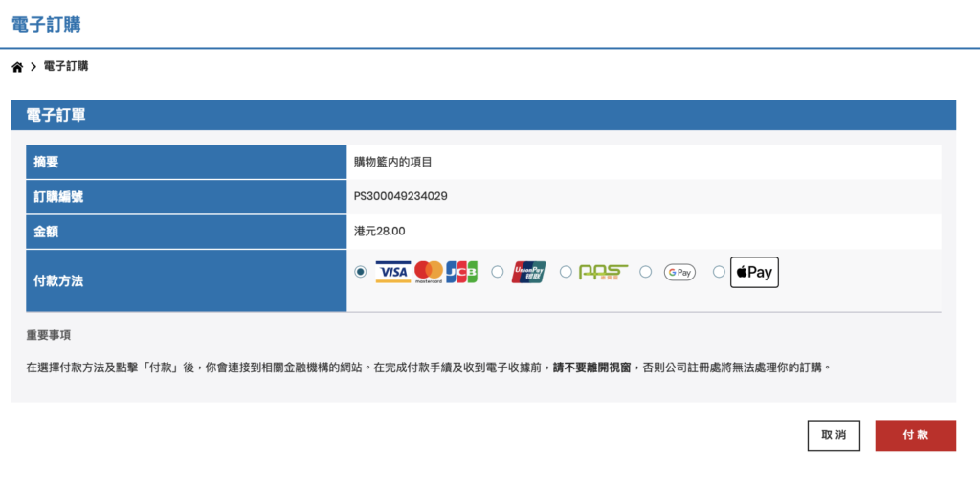Click the Apple Pay logo
Viewport: 980px width, 491px height.
(x=754, y=272)
